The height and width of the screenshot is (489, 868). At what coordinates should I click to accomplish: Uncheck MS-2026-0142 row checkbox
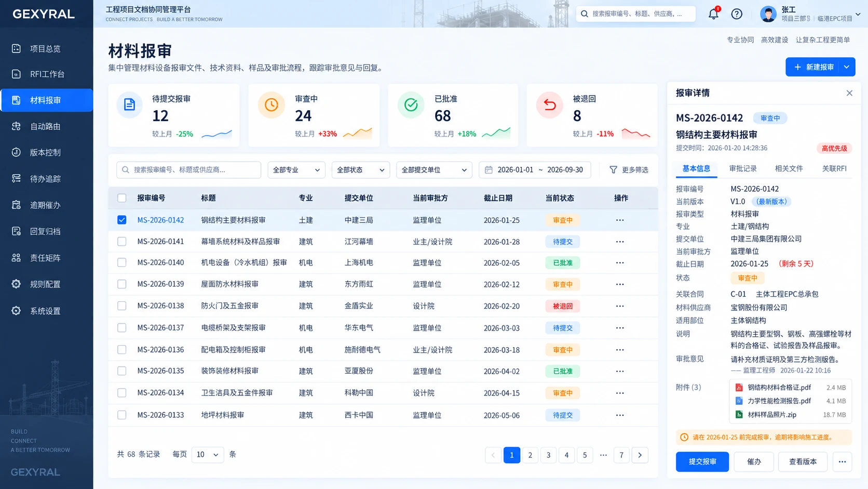pyautogui.click(x=121, y=220)
